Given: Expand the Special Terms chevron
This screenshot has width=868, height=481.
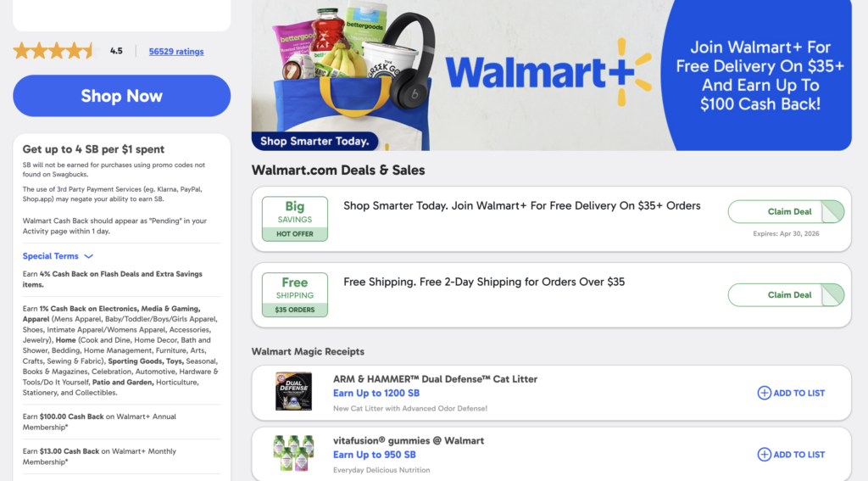Looking at the screenshot, I should (88, 256).
